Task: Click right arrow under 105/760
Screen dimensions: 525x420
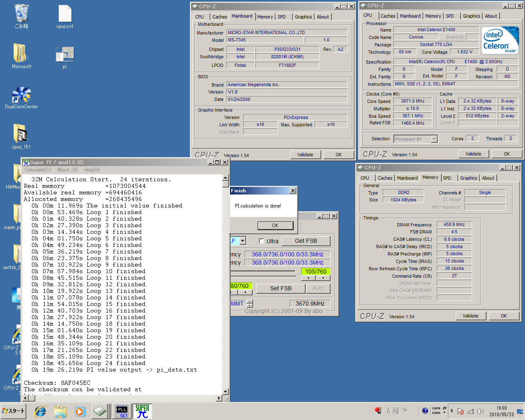Action: point(323,278)
